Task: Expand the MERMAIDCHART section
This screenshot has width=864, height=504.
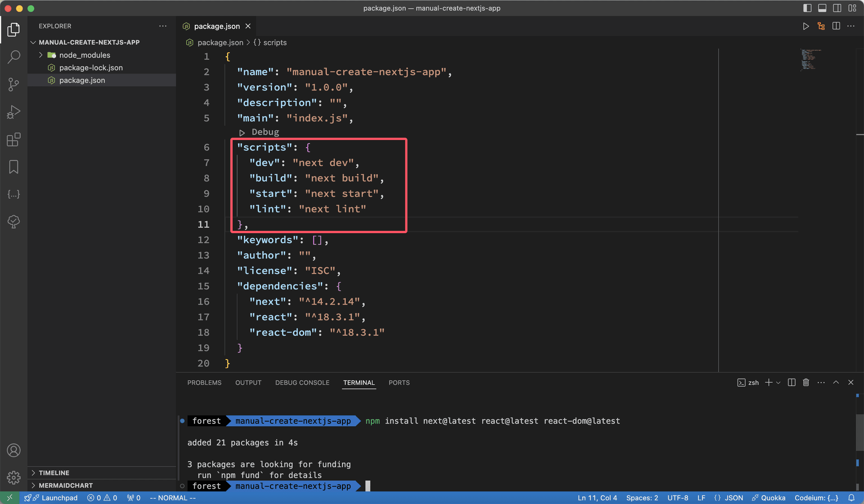Action: pyautogui.click(x=66, y=485)
